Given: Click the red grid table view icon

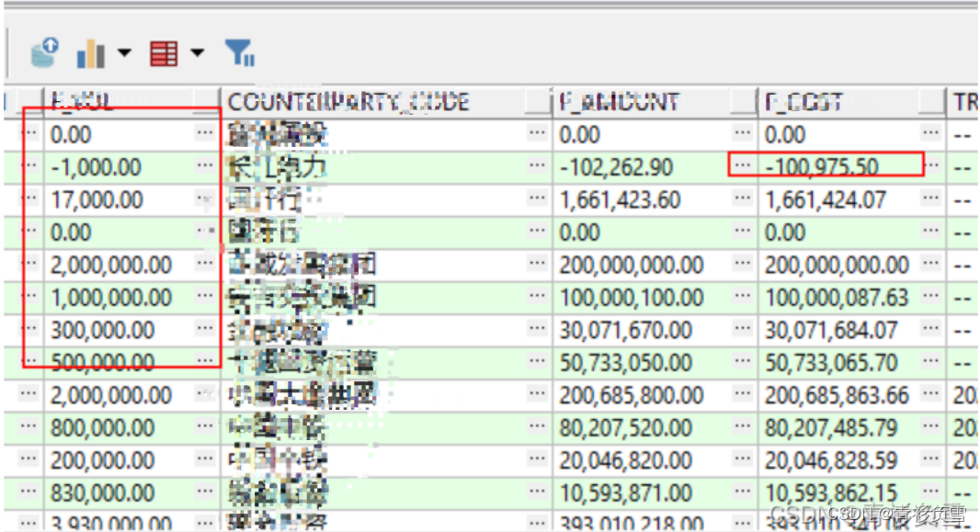Looking at the screenshot, I should tap(164, 53).
